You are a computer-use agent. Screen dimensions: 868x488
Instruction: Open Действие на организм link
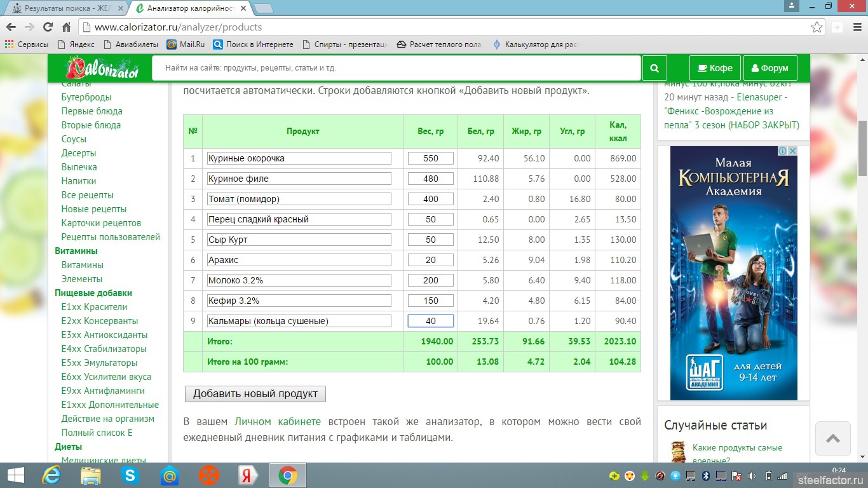[107, 419]
